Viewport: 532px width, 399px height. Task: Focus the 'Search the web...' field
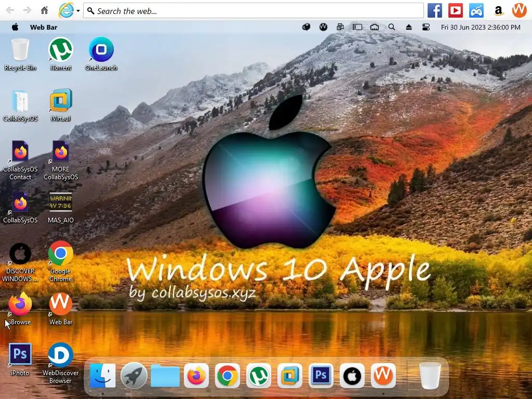point(254,11)
